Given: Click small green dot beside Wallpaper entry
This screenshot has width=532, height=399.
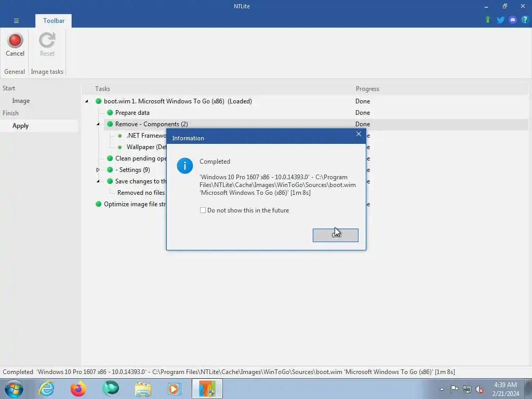Looking at the screenshot, I should 120,147.
